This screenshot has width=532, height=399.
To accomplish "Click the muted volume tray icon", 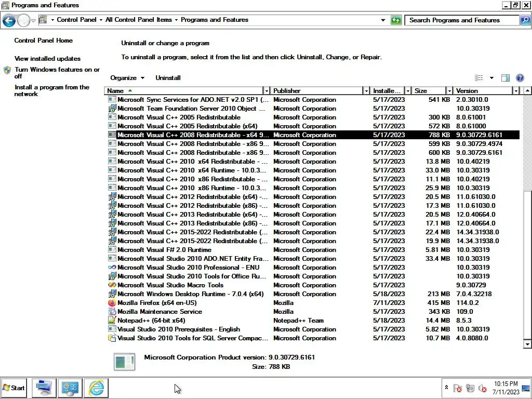I will [482, 388].
